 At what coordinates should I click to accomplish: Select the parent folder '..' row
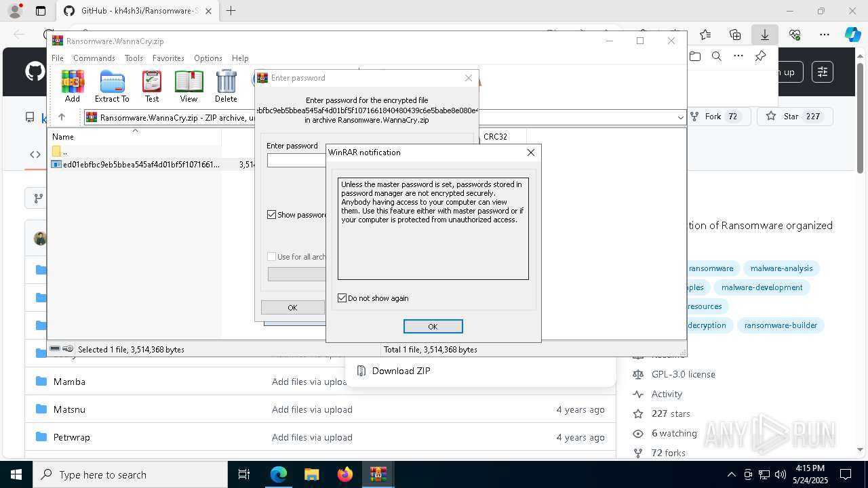click(x=136, y=151)
